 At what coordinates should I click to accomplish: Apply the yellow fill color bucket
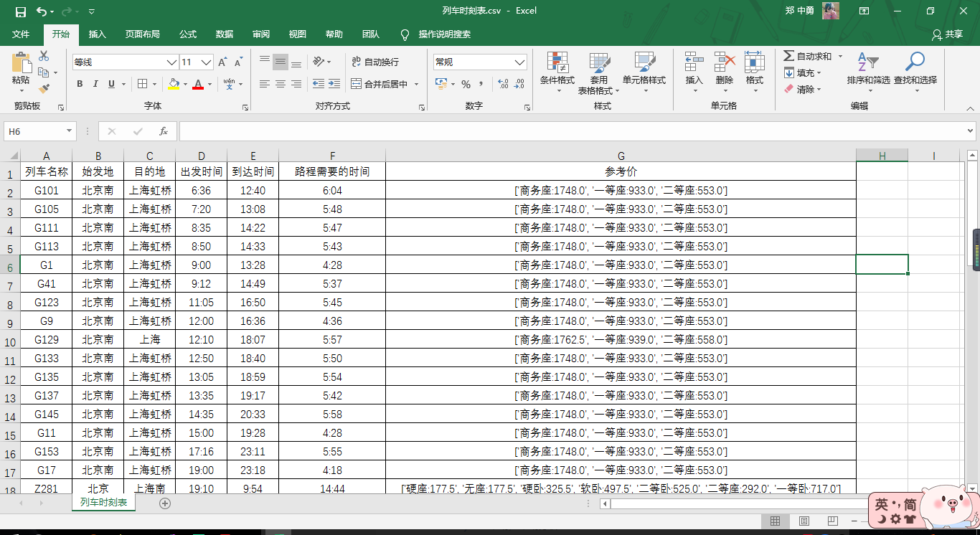(173, 84)
